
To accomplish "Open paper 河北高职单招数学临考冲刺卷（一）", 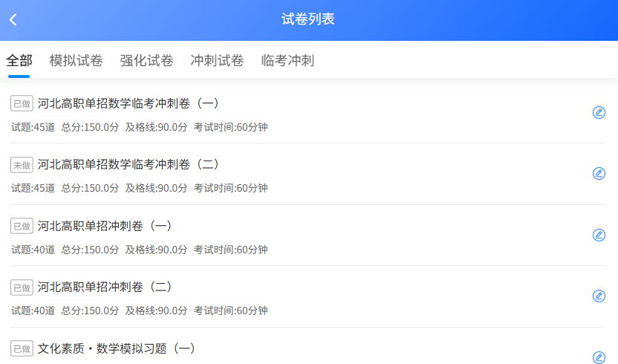I will (128, 103).
